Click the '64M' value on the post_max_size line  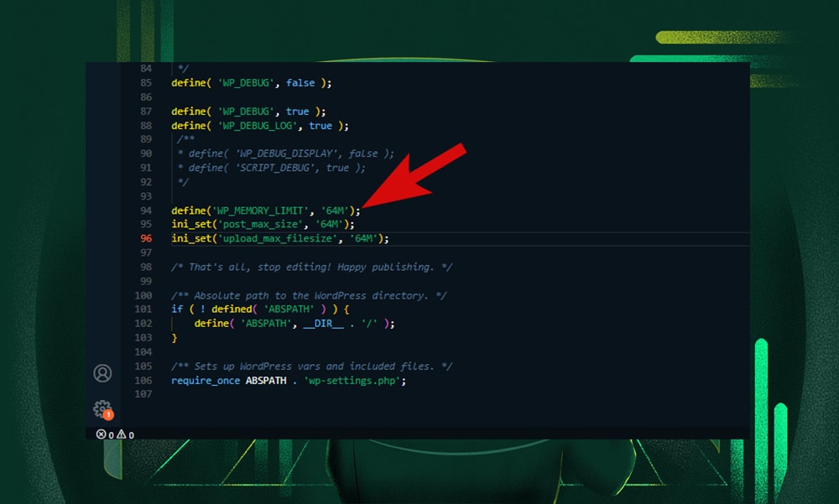pos(331,224)
